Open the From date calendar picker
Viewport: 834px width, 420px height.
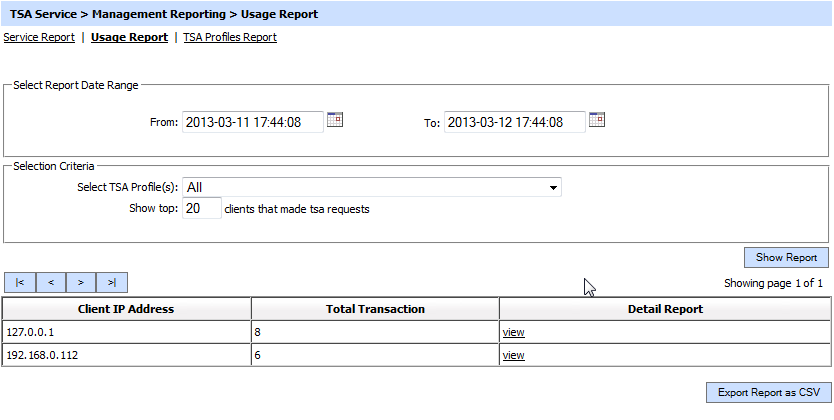335,120
